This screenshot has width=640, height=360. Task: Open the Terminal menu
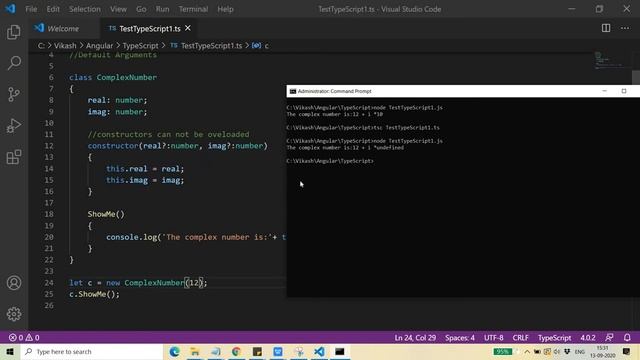[193, 9]
